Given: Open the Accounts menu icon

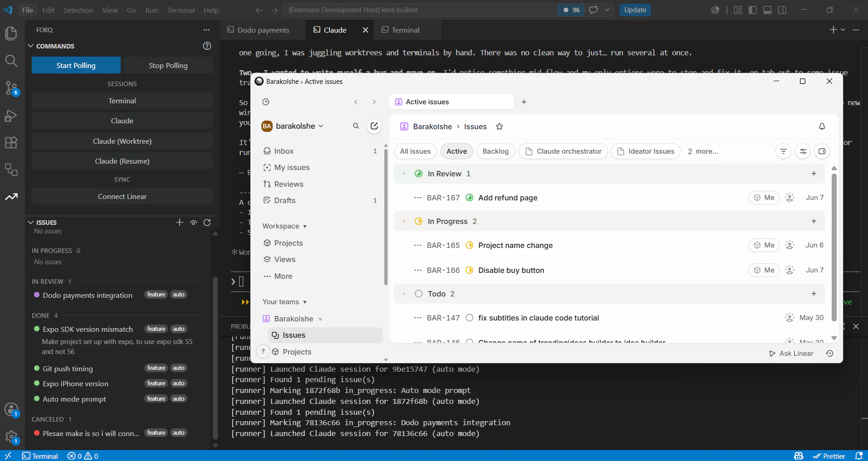Looking at the screenshot, I should point(11,410).
